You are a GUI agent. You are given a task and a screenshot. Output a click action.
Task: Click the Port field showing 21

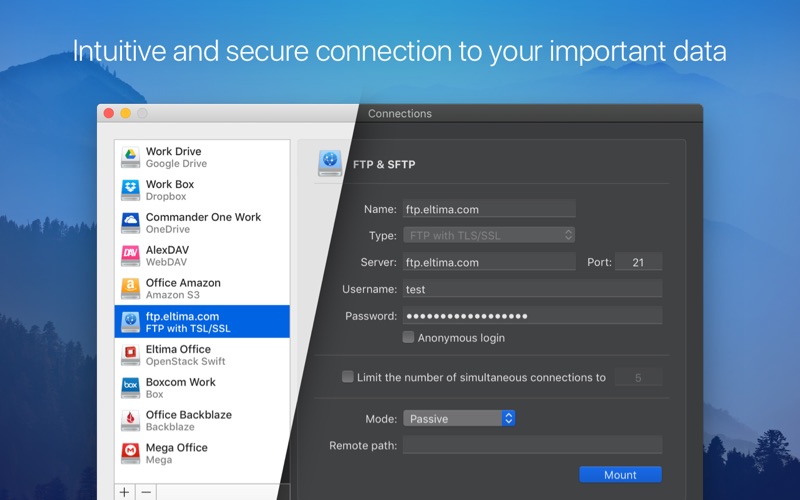click(x=639, y=262)
